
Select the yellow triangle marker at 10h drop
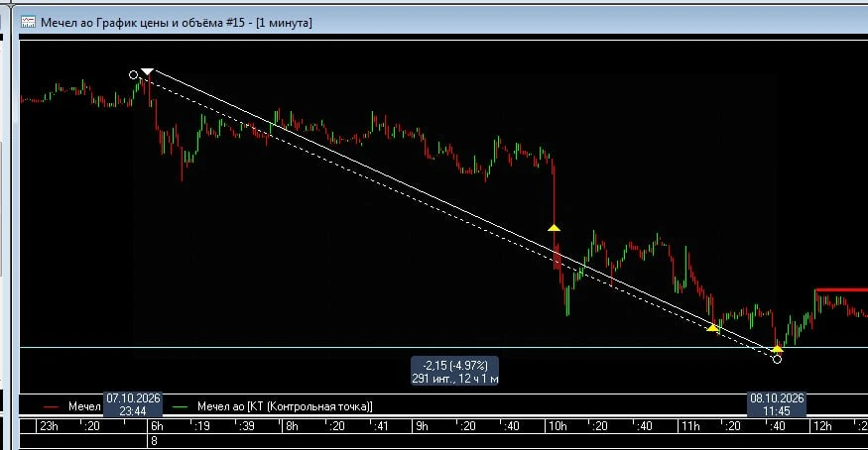click(x=555, y=227)
